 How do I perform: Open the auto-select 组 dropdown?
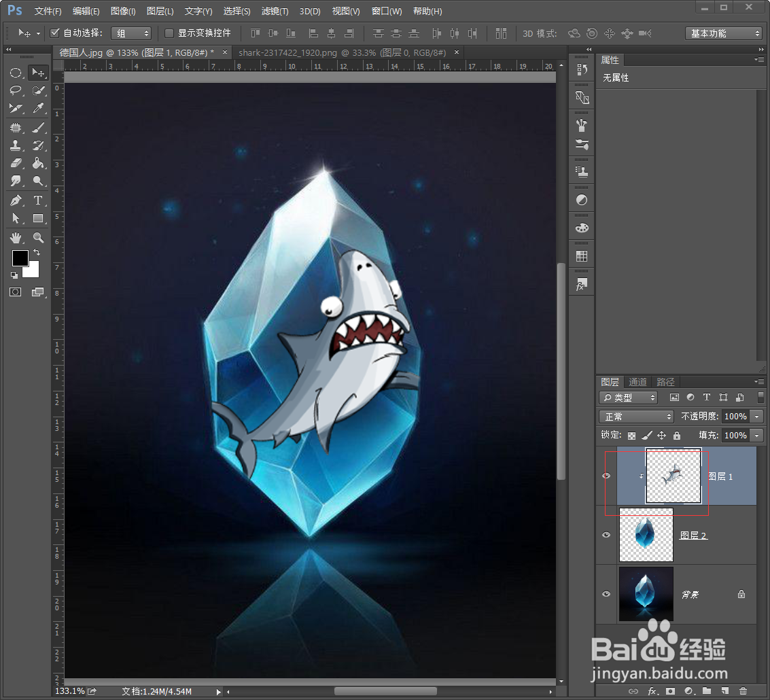tap(131, 33)
